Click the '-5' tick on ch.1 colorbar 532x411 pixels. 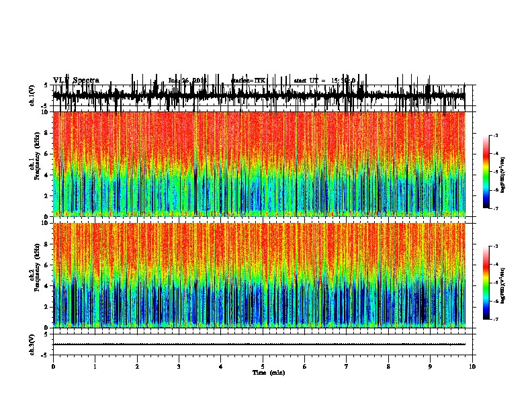[x=496, y=172]
